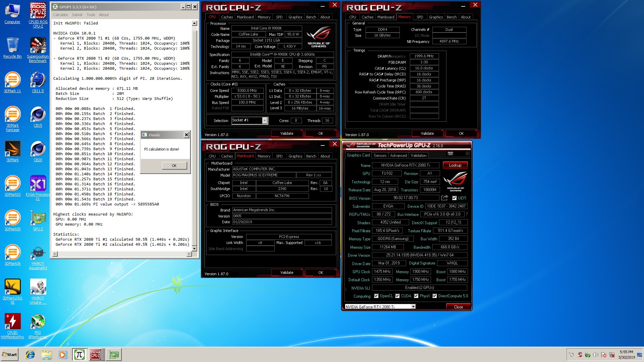Screen dimensions: 644x362
Task: Click the network disconnected tray icon
Action: (x=612, y=355)
